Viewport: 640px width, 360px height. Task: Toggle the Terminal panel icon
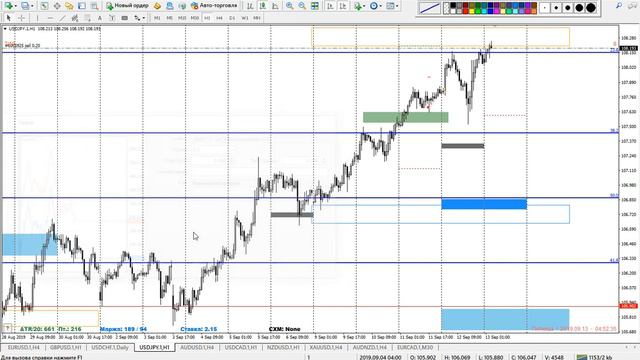pyautogui.click(x=82, y=6)
